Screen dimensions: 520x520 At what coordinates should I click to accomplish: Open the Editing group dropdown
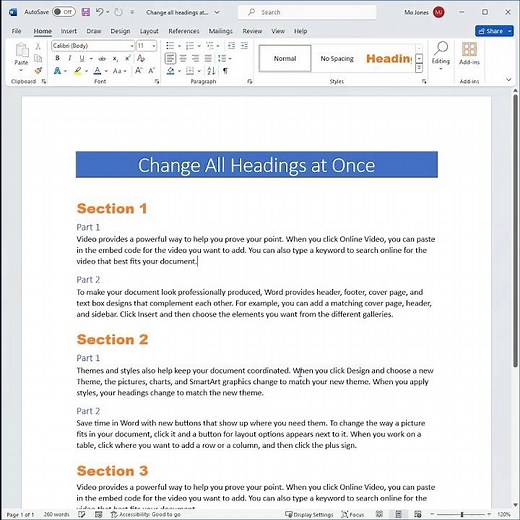point(441,55)
